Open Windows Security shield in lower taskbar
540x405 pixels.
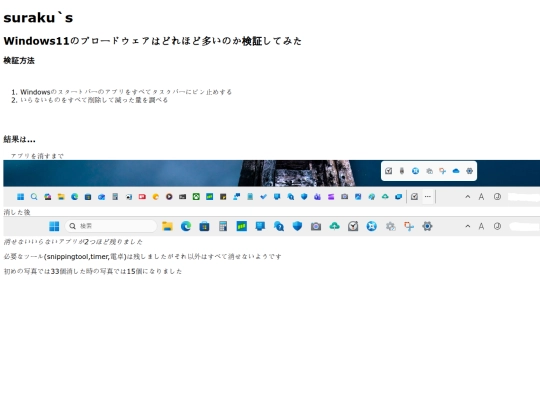[x=297, y=226]
